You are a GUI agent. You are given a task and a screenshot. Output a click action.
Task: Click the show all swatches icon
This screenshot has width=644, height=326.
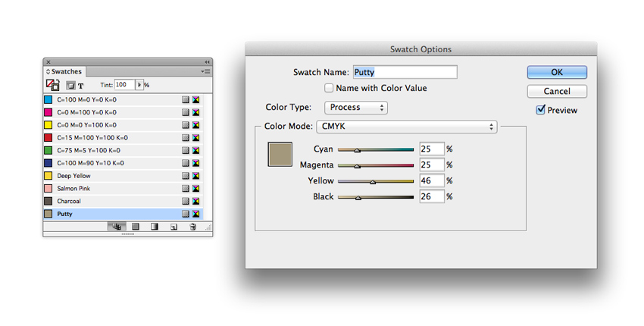click(x=116, y=227)
